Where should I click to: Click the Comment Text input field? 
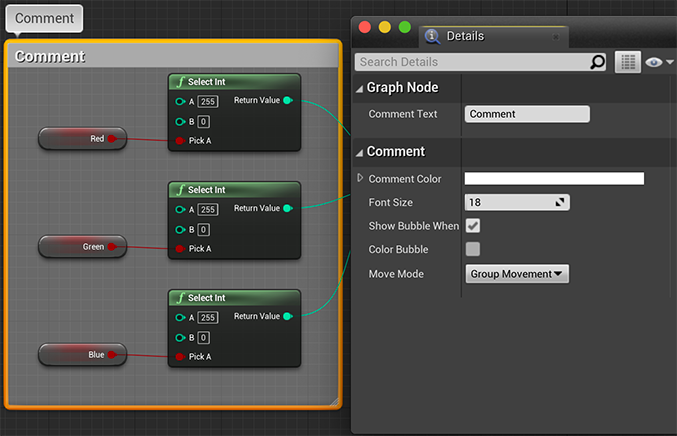527,114
